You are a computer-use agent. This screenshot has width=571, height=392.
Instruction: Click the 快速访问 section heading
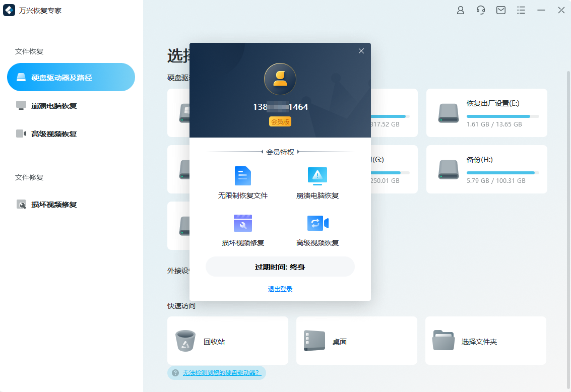[x=181, y=306]
